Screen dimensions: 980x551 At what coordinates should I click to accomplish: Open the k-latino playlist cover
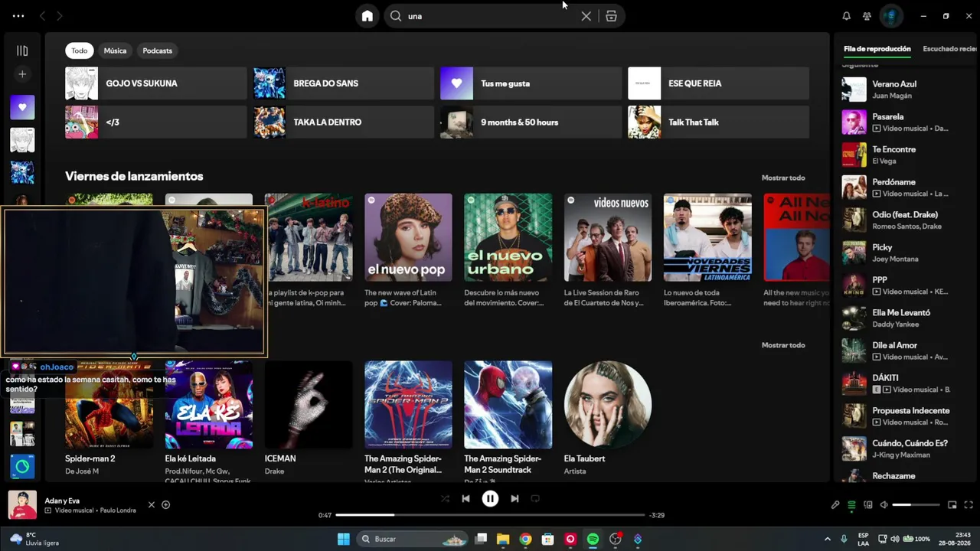pyautogui.click(x=309, y=237)
